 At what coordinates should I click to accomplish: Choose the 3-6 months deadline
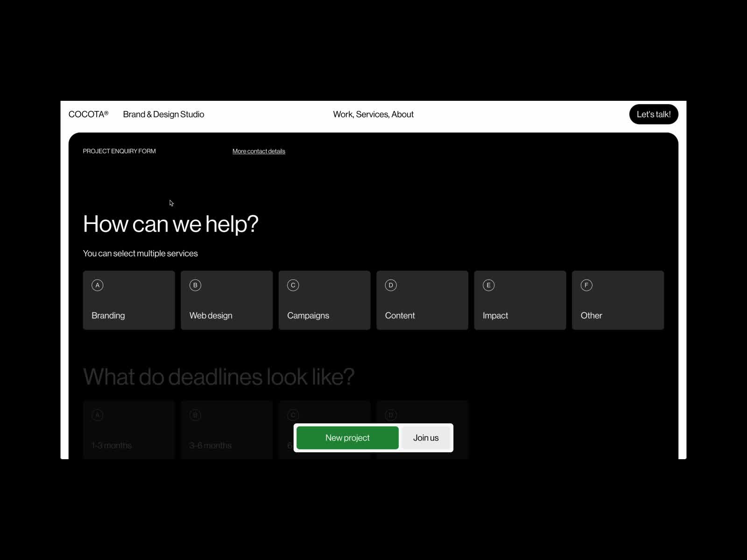coord(226,429)
